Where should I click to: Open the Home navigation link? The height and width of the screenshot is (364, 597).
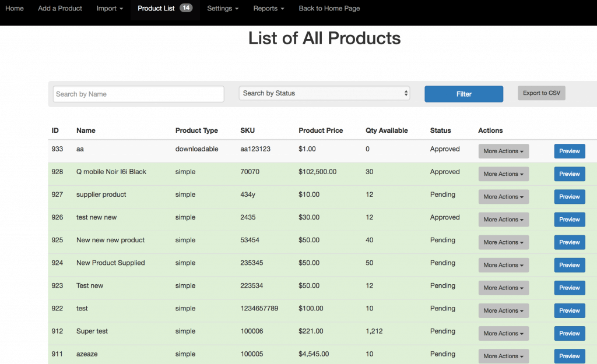pos(15,9)
